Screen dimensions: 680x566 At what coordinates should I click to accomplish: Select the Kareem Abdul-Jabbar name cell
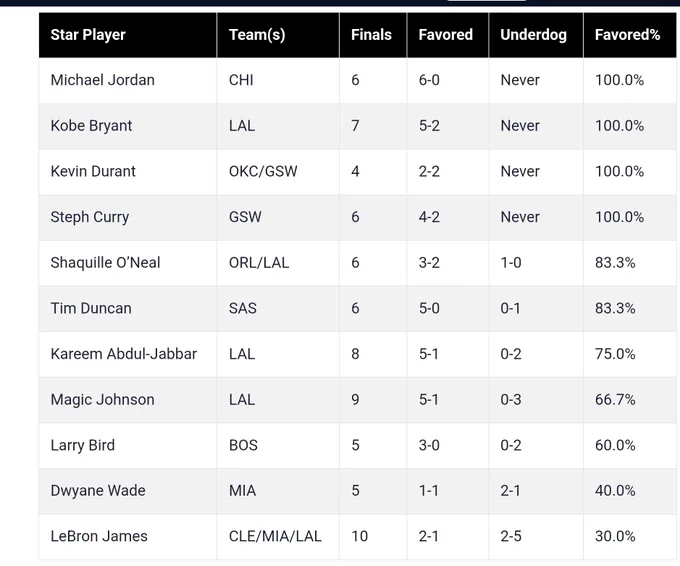point(128,354)
